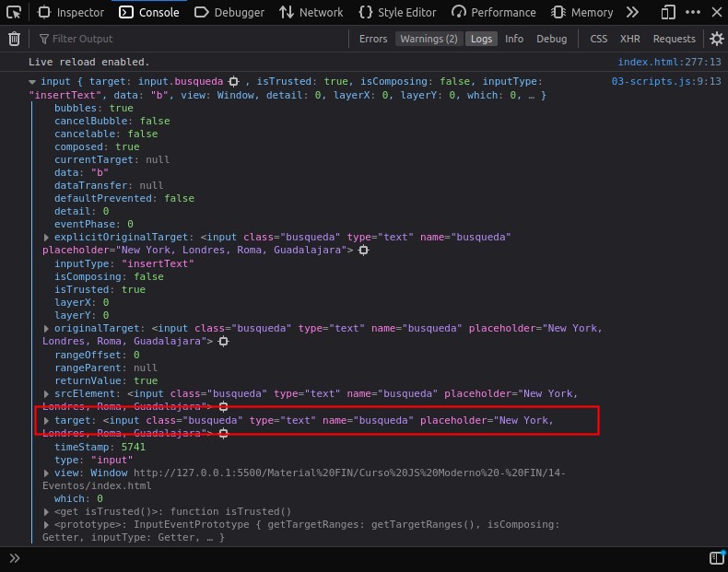Open console settings gear
This screenshot has width=728, height=572.
tap(716, 39)
